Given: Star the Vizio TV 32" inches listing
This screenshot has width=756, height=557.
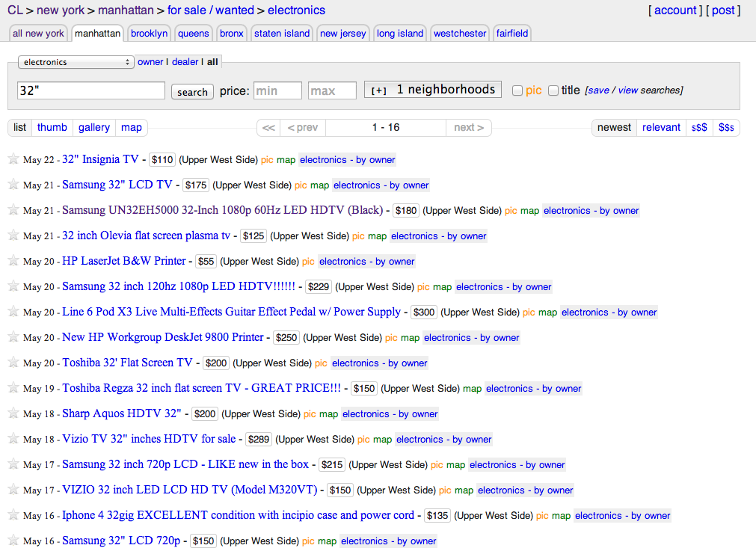Looking at the screenshot, I should click(13, 439).
